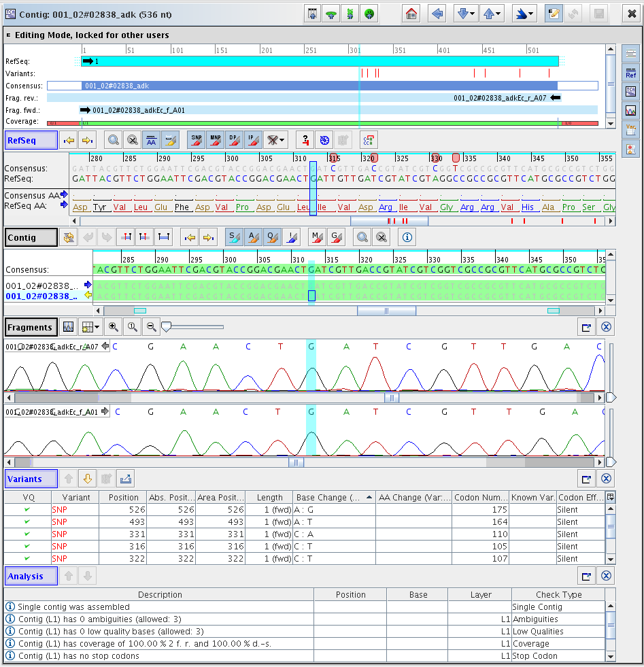Click the Contig panel header button
The width and height of the screenshot is (644, 667).
click(x=30, y=237)
